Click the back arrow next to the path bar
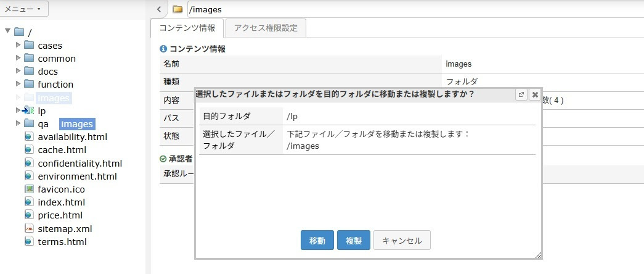 pyautogui.click(x=159, y=9)
